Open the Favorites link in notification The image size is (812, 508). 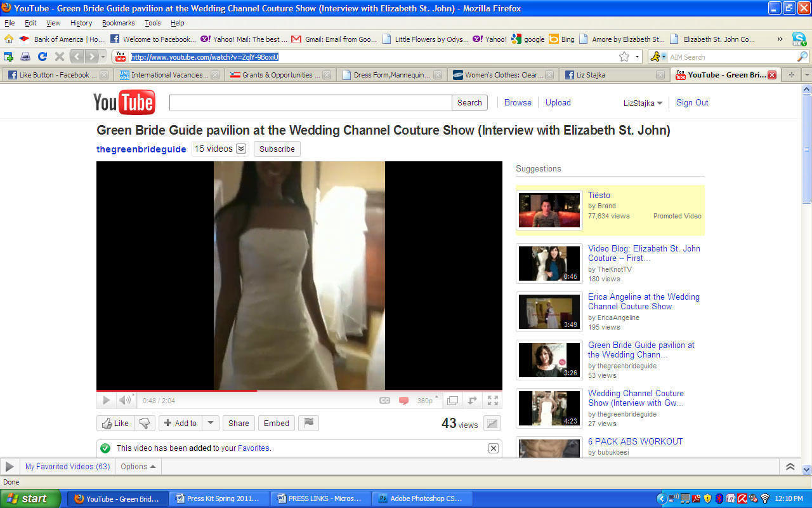[254, 448]
